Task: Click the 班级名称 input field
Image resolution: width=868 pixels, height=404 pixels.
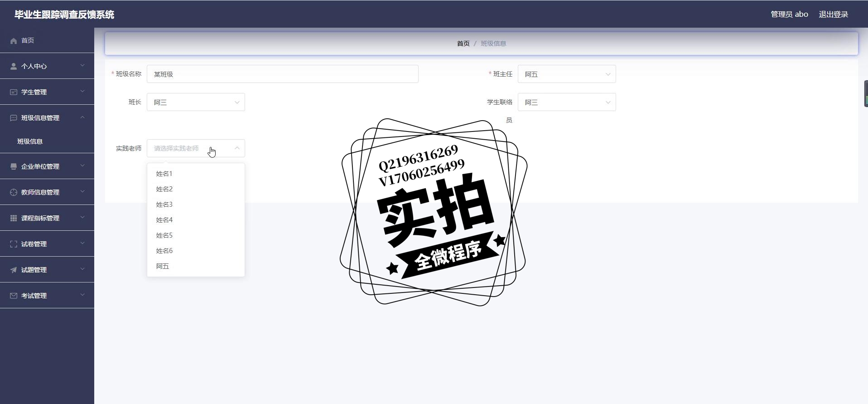Action: pos(282,74)
